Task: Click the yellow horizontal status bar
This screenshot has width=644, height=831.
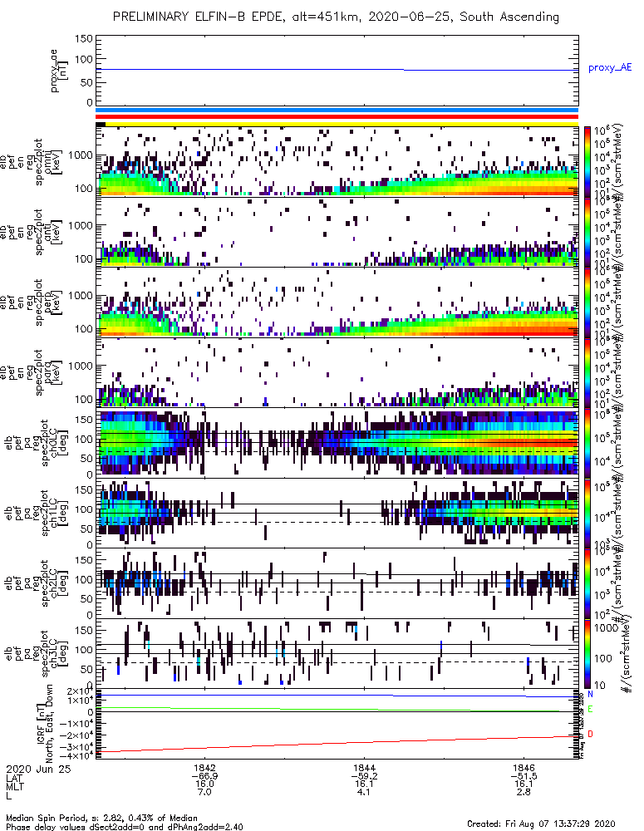Action: pyautogui.click(x=342, y=125)
